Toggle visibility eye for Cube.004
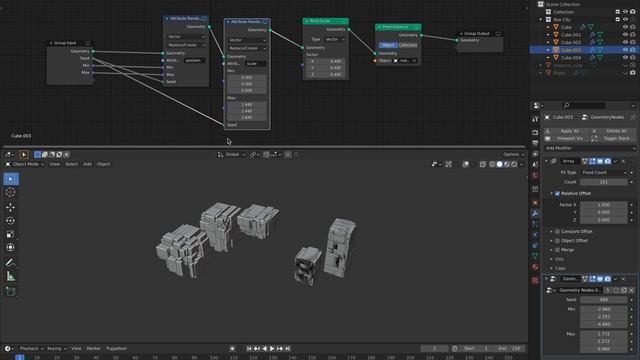The height and width of the screenshot is (360, 640). coord(625,58)
